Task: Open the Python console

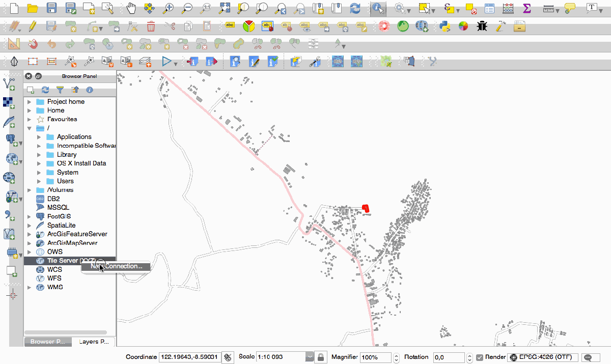Action: point(445,26)
